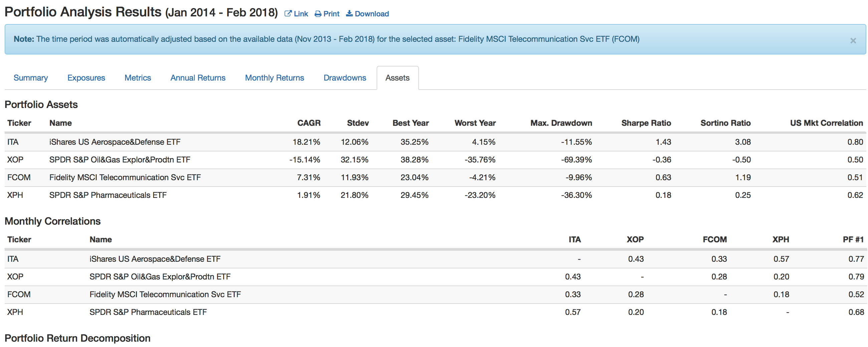The image size is (868, 347).
Task: Click the Download text link
Action: [372, 14]
